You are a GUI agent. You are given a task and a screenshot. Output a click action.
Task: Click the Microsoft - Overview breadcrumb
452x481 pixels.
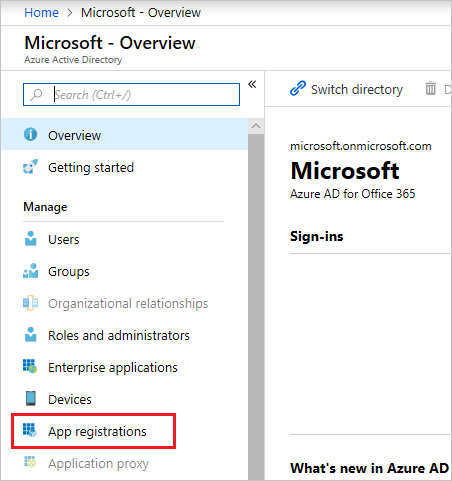pyautogui.click(x=141, y=13)
